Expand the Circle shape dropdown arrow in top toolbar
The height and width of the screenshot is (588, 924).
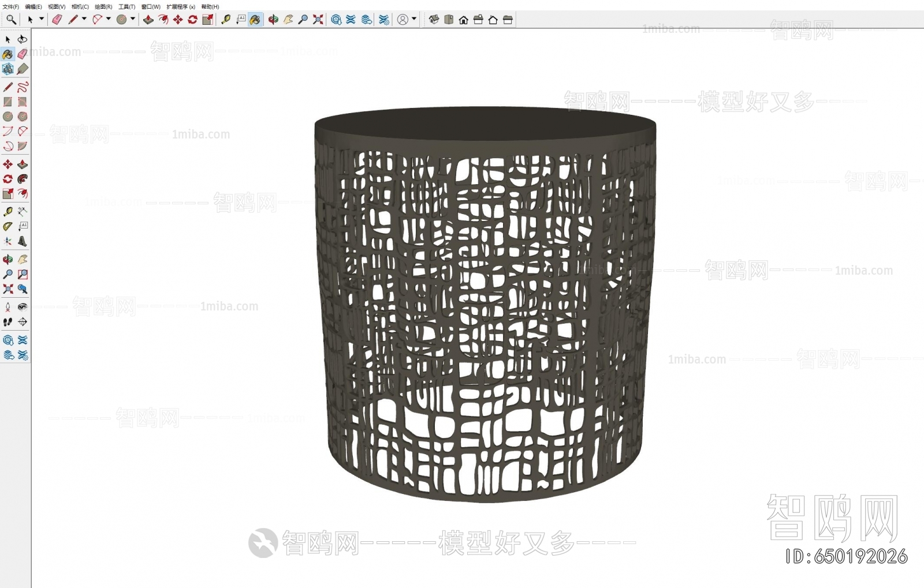[133, 19]
